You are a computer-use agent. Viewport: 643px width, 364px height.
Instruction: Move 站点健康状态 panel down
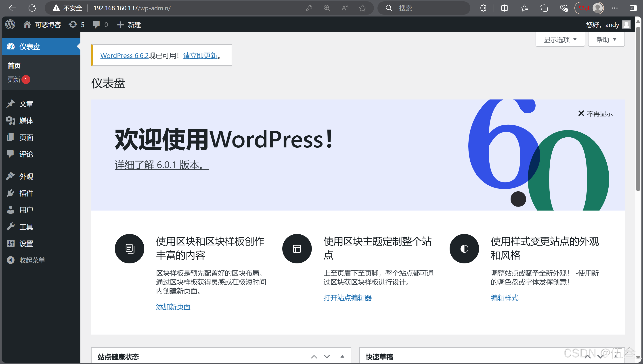pos(327,356)
